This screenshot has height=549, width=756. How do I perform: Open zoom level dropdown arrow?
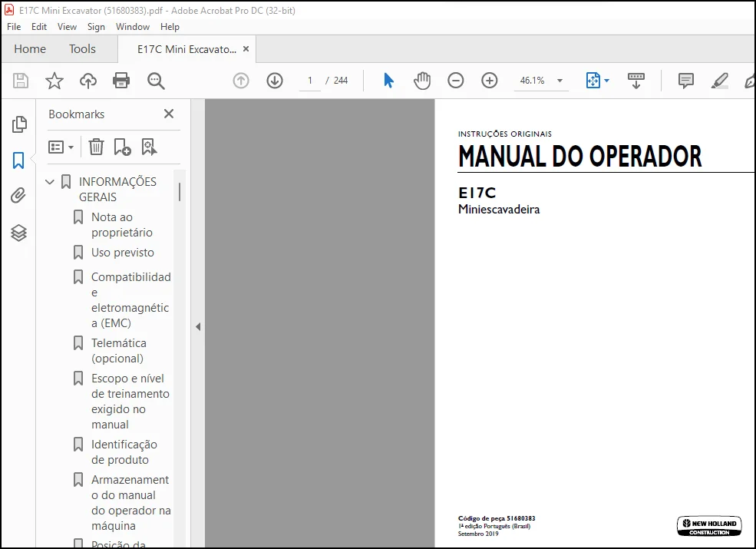[x=560, y=81]
